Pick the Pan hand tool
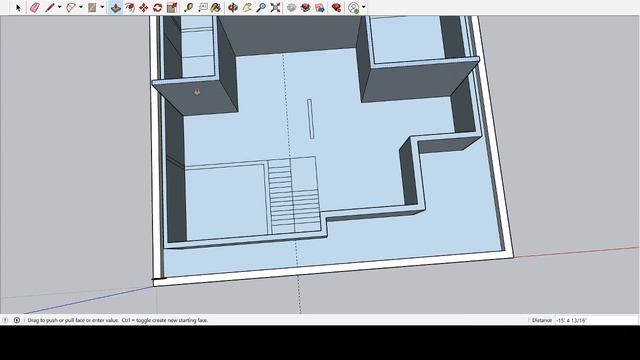 (247, 7)
